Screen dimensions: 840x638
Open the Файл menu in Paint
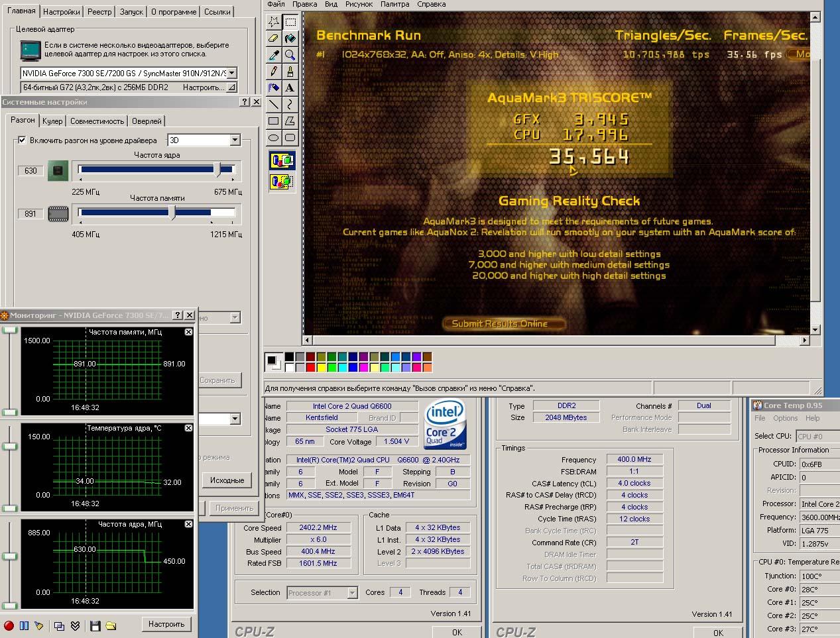(276, 4)
